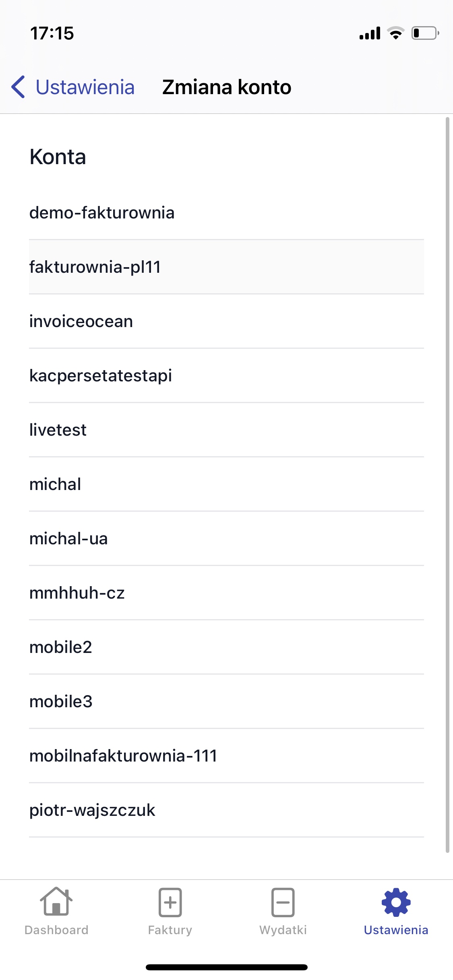Tap the back chevron arrow icon
The height and width of the screenshot is (980, 453).
pyautogui.click(x=19, y=87)
